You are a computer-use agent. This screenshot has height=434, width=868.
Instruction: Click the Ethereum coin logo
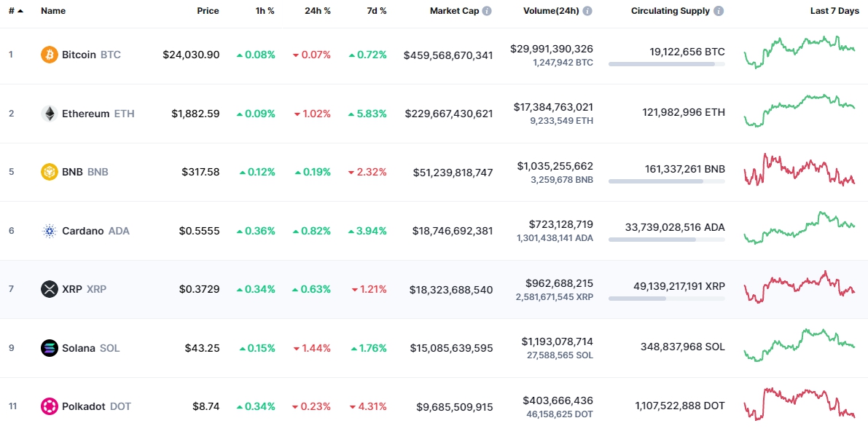pyautogui.click(x=50, y=114)
